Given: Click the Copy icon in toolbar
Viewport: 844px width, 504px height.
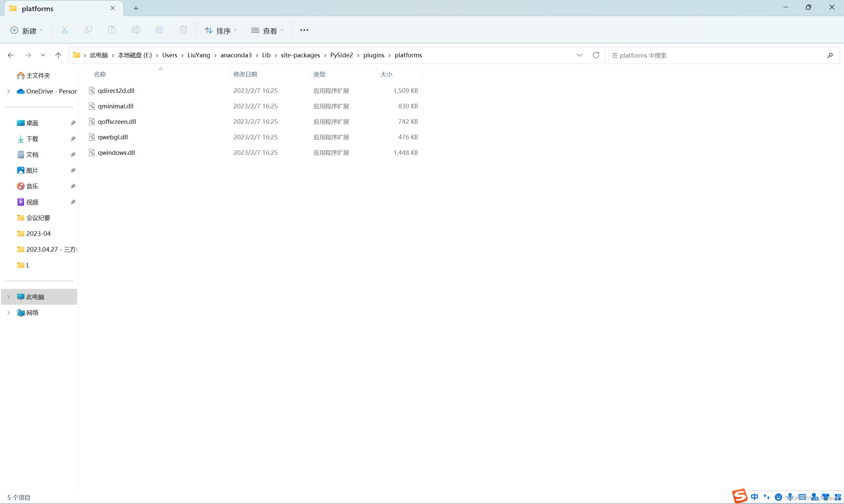Looking at the screenshot, I should click(x=88, y=30).
